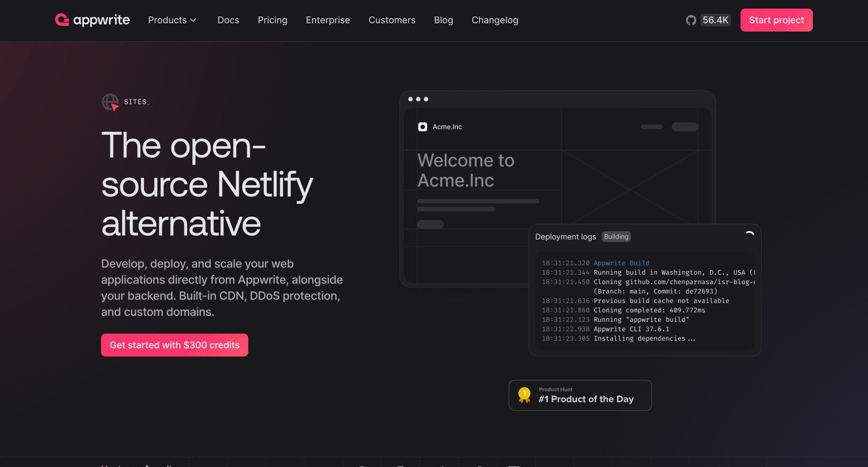Screen dimensions: 868x467
Task: Open the Enterprise page
Action: point(328,20)
